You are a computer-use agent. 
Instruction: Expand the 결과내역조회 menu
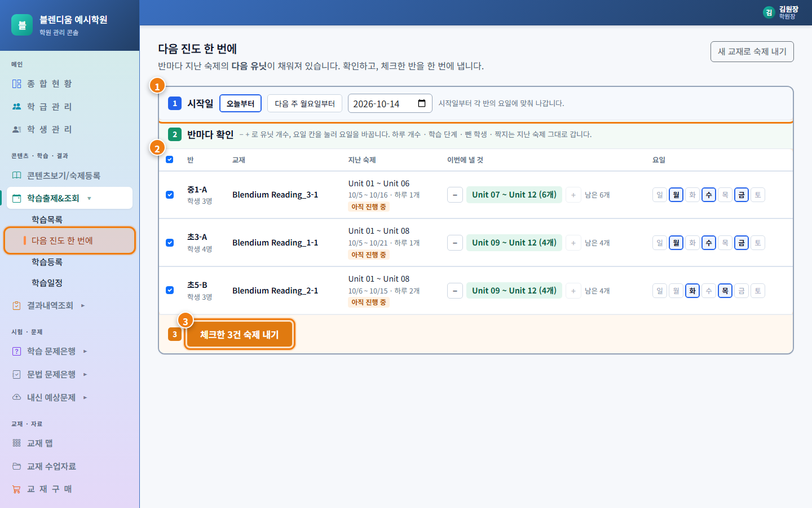point(70,305)
